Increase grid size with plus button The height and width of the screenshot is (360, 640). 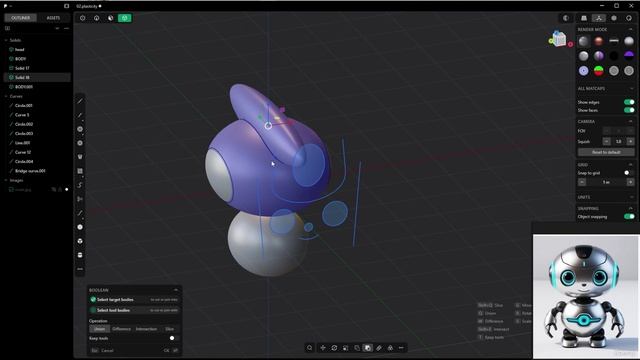630,182
